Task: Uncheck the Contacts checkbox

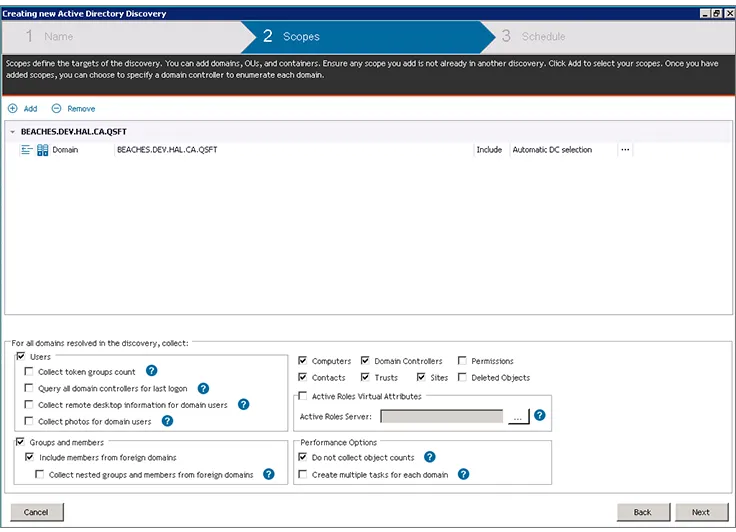Action: point(303,377)
